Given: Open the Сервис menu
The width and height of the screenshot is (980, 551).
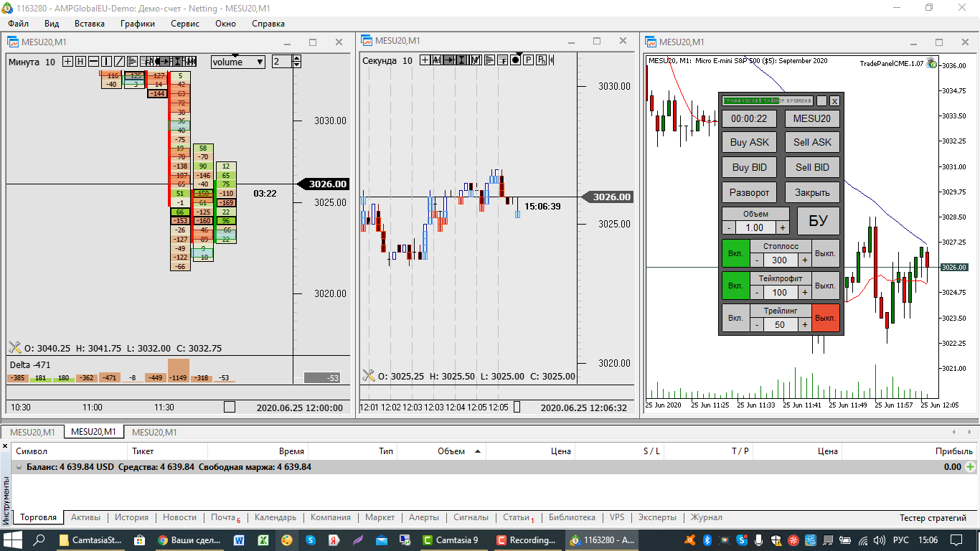Looking at the screenshot, I should 185,23.
